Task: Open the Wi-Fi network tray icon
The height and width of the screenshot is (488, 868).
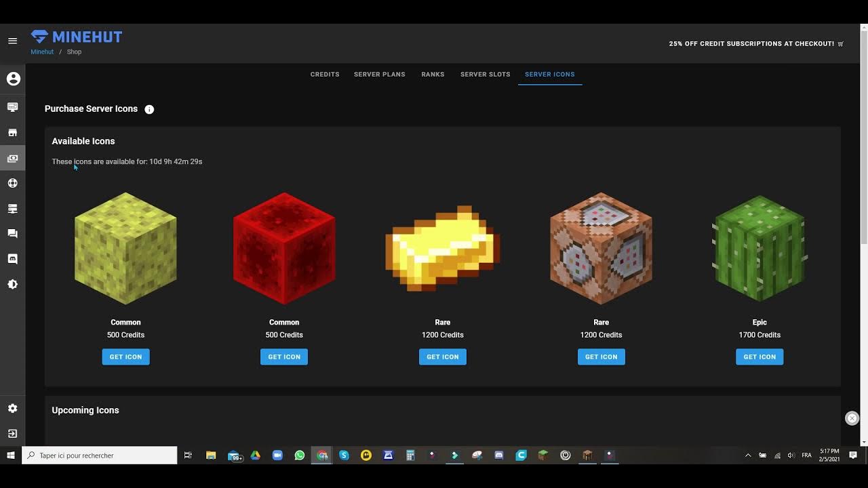Action: coord(777,455)
